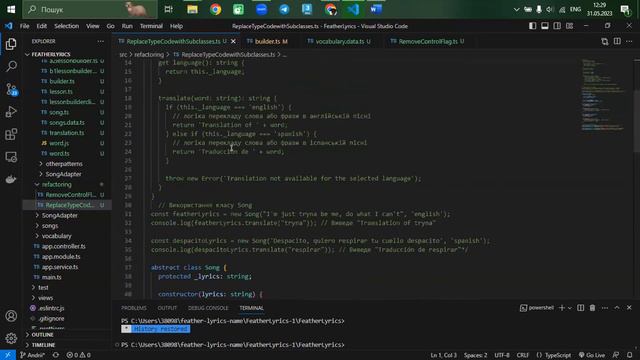This screenshot has width=640, height=360.
Task: Toggle secondary side bar layout button
Action: point(557,26)
